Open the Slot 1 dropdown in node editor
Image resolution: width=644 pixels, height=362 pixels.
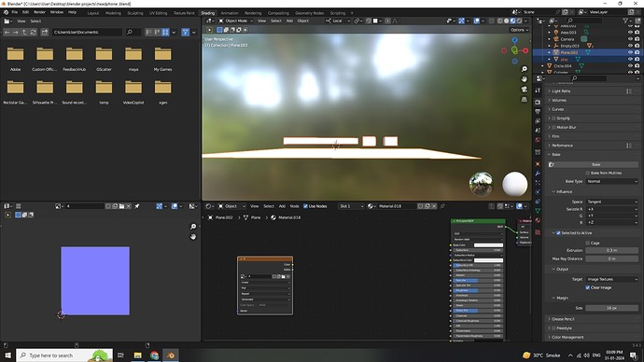351,206
